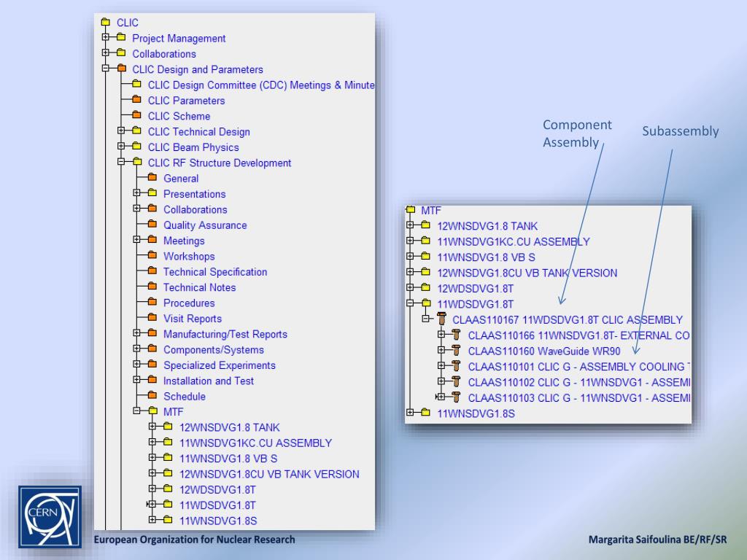This screenshot has width=747, height=560.
Task: Open the Technical Specification link
Action: point(215,272)
